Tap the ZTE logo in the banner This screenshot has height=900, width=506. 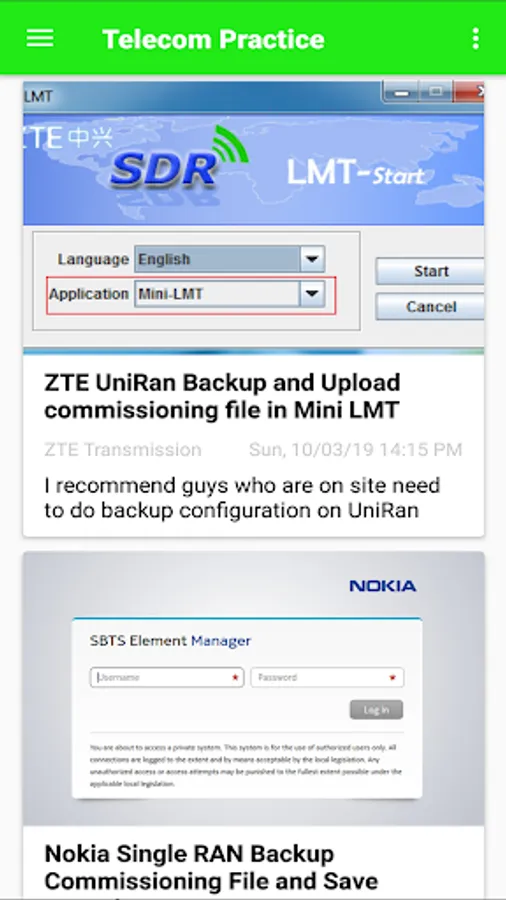pos(68,138)
